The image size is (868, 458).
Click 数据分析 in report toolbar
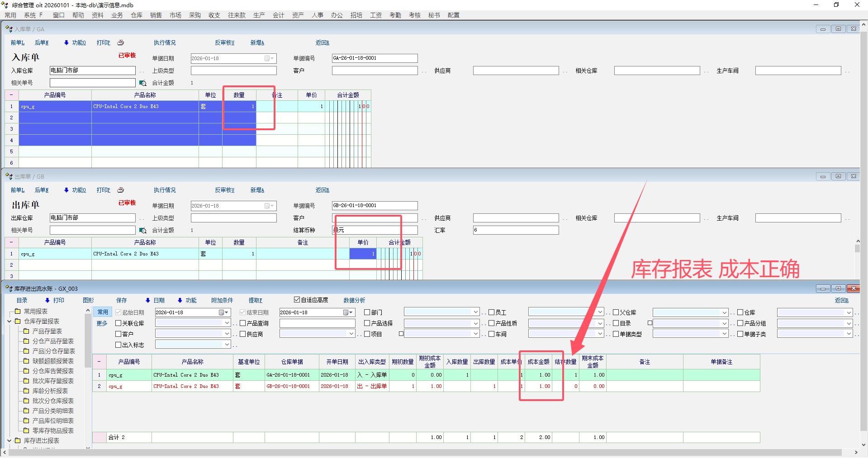click(x=354, y=300)
